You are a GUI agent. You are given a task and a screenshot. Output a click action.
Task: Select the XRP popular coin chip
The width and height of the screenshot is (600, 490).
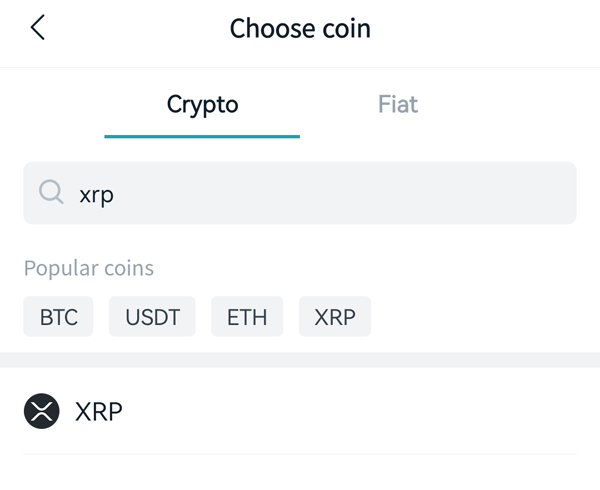pos(335,316)
